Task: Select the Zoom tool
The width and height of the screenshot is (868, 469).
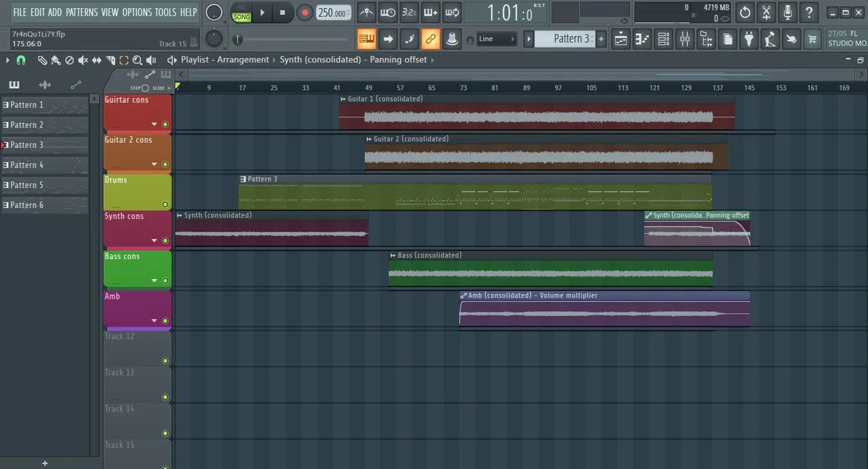Action: pyautogui.click(x=137, y=60)
